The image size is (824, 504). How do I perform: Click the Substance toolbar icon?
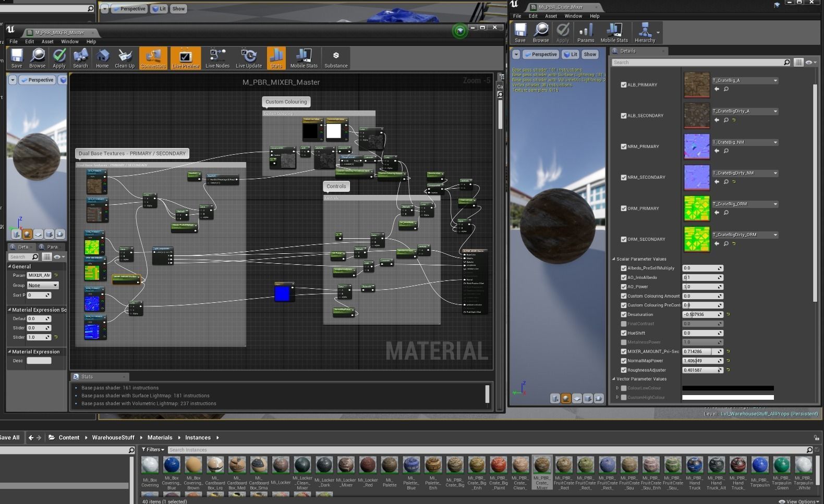[336, 58]
